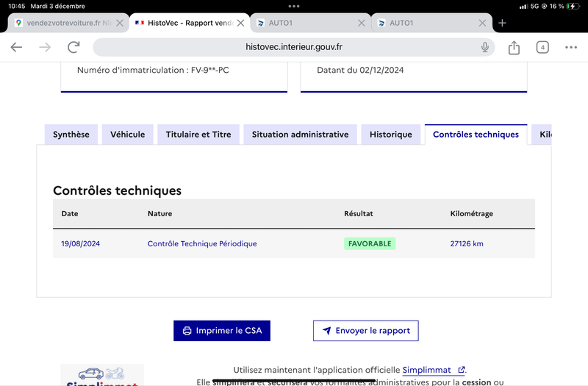This screenshot has height=386, width=588.
Task: Click the FAVORABLE result badge
Action: click(x=370, y=244)
